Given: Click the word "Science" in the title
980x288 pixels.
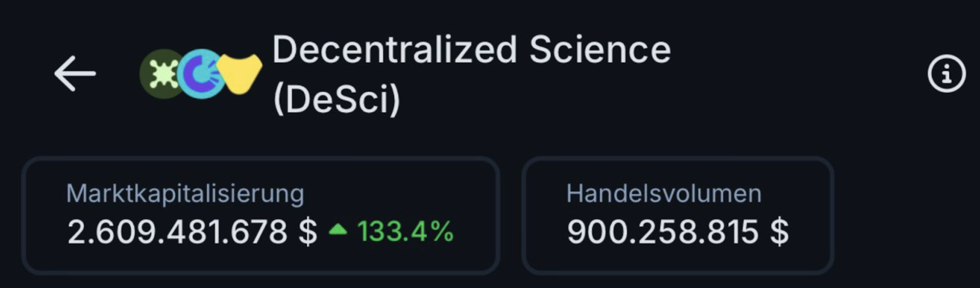Looking at the screenshot, I should tap(600, 50).
